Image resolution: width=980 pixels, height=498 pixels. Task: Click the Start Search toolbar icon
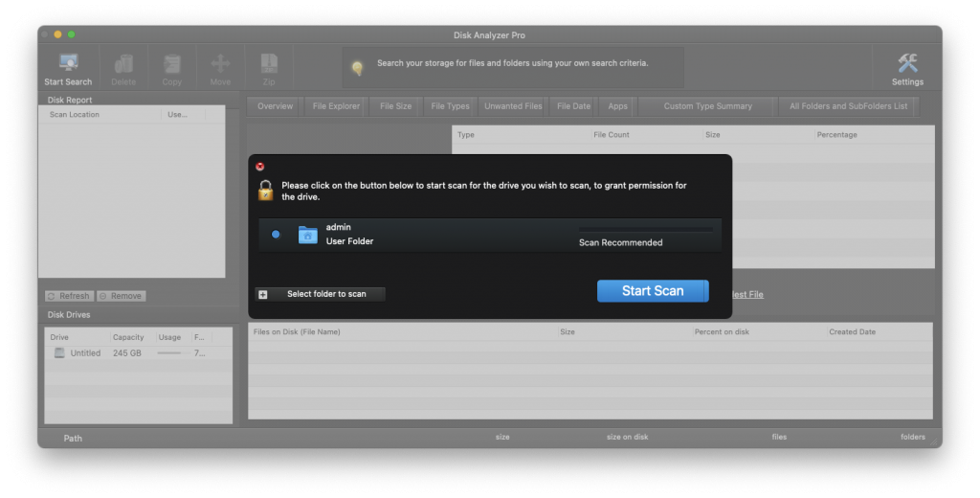pyautogui.click(x=68, y=63)
